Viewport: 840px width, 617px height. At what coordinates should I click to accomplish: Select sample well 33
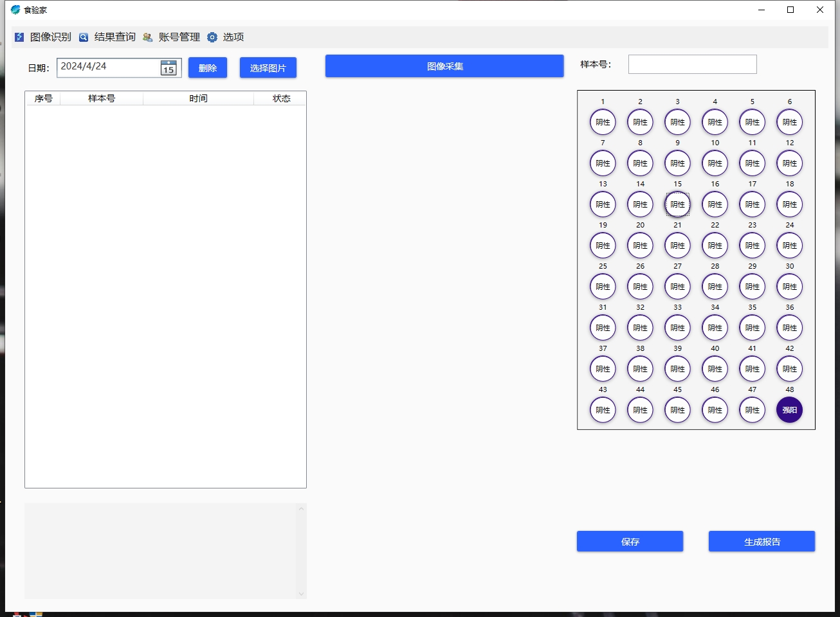point(677,328)
